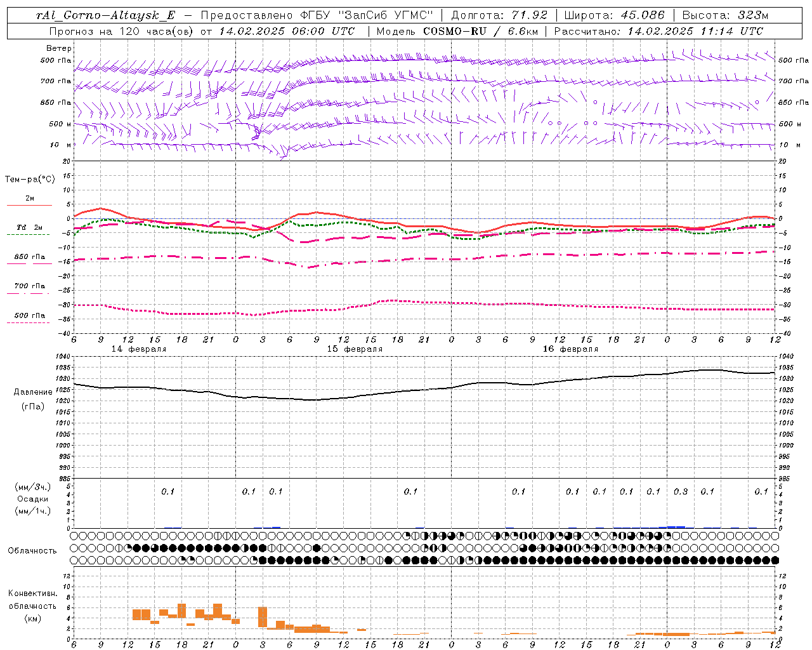
Task: Click the Конвективн. convective cloud label
Action: (33, 594)
